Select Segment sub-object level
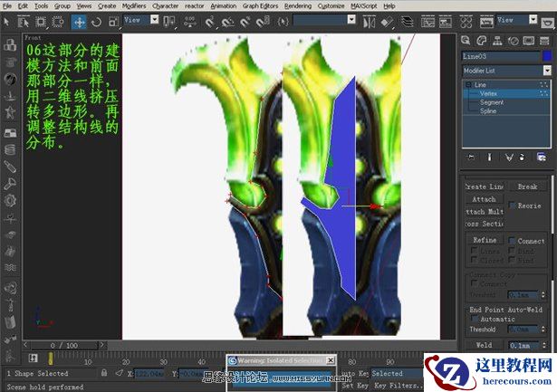 tap(492, 102)
